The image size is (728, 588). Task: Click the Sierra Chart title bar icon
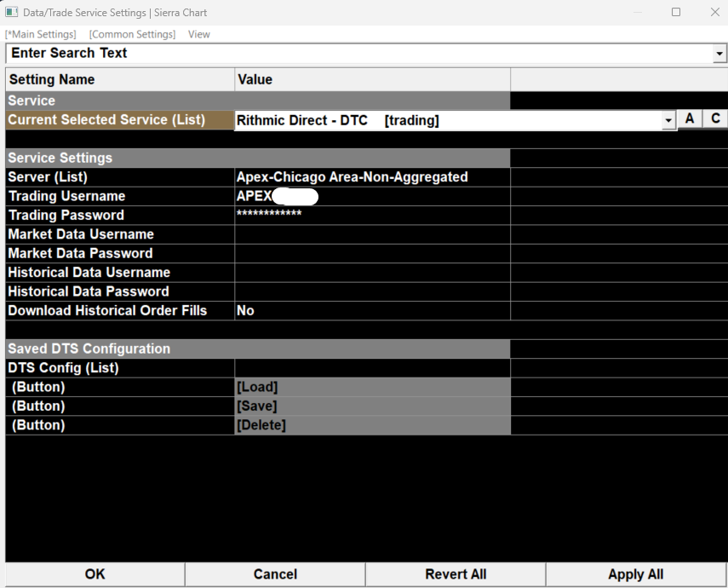(11, 12)
